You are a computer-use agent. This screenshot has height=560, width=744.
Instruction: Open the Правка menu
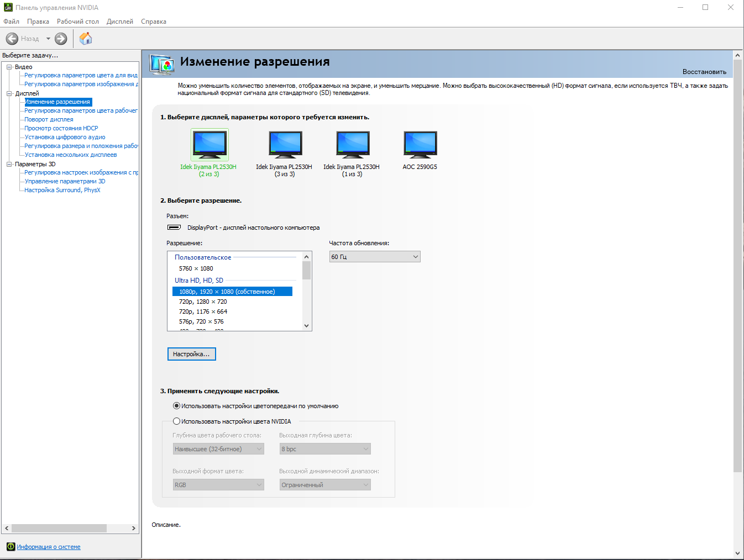pyautogui.click(x=38, y=22)
